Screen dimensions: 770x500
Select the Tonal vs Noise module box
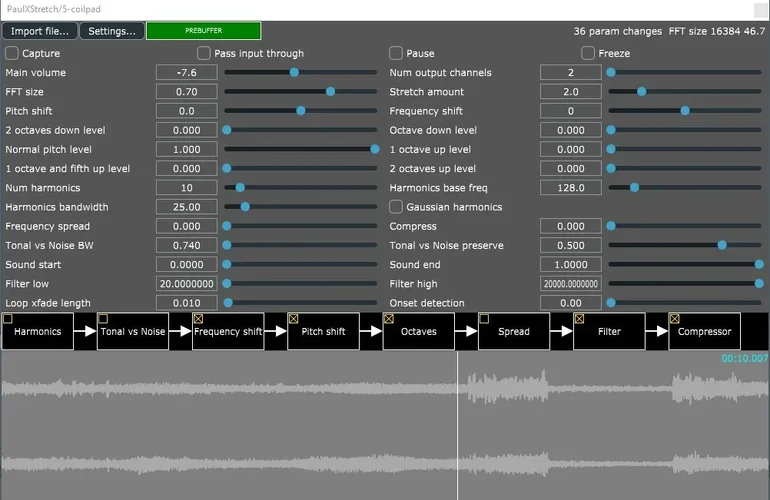[x=133, y=332]
